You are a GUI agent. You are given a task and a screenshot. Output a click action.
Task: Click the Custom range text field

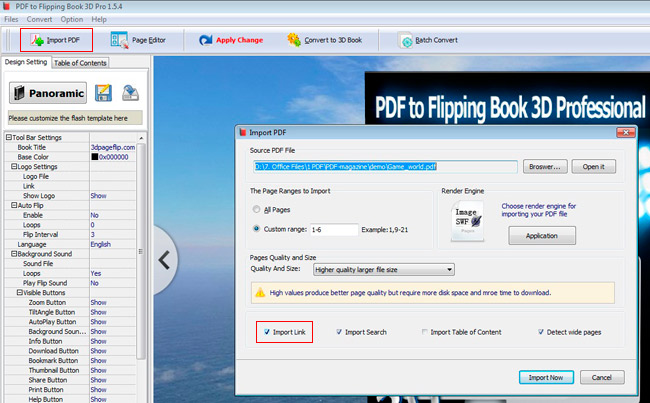[x=334, y=229]
